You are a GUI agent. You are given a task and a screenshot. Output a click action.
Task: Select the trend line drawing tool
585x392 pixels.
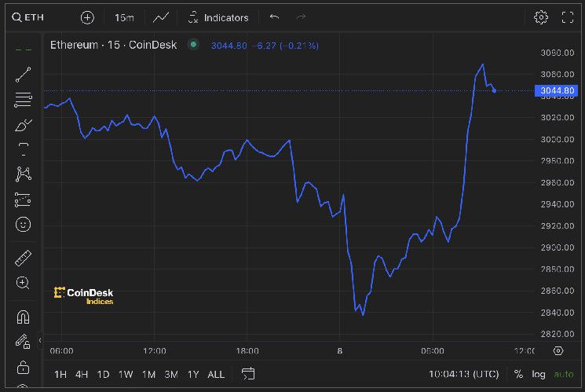[x=23, y=75]
